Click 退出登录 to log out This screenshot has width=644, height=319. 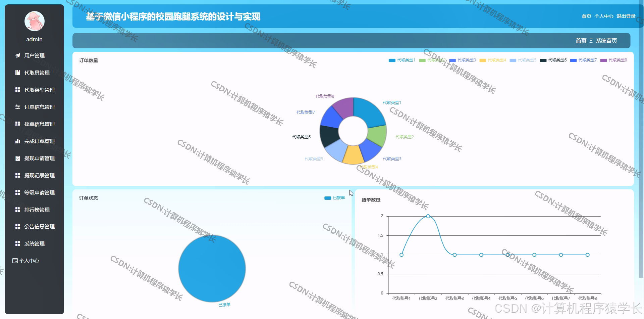(626, 16)
